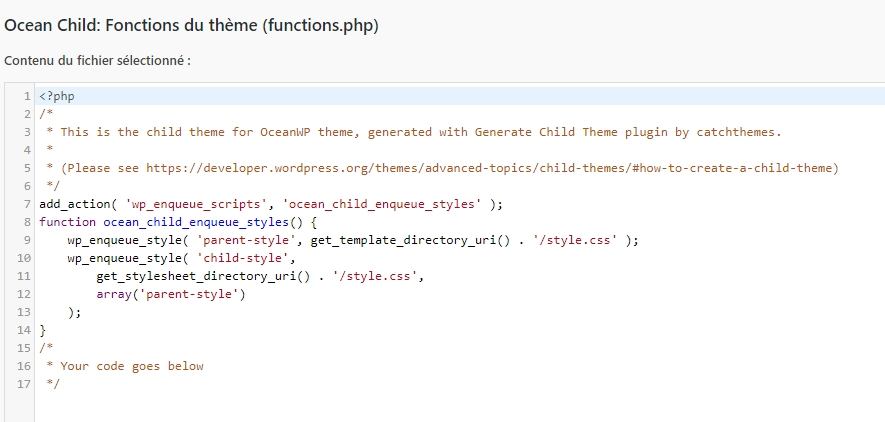Click the add_action 'wp_enqueue_scripts' line
Viewport: 885px width, 422px height.
271,204
